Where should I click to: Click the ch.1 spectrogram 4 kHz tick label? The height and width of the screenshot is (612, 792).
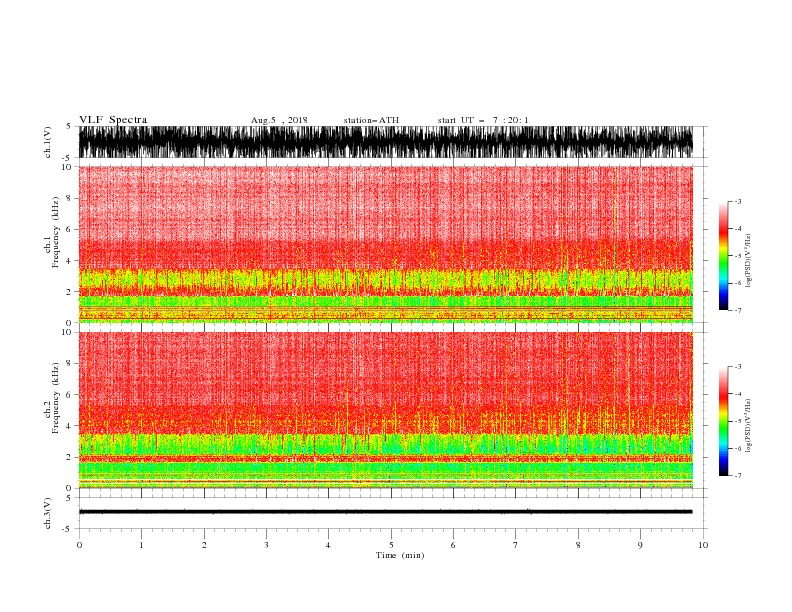pyautogui.click(x=69, y=261)
